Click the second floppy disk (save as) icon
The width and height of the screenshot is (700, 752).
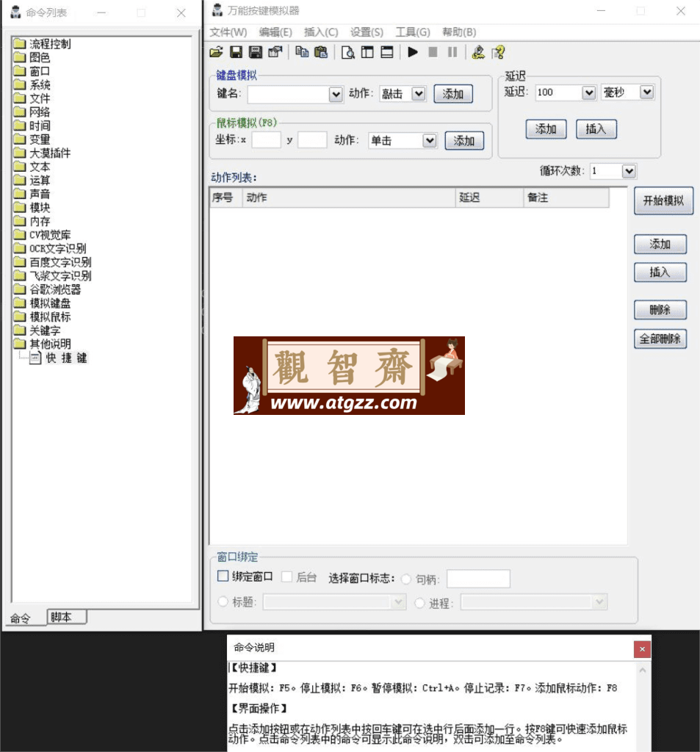tap(255, 52)
